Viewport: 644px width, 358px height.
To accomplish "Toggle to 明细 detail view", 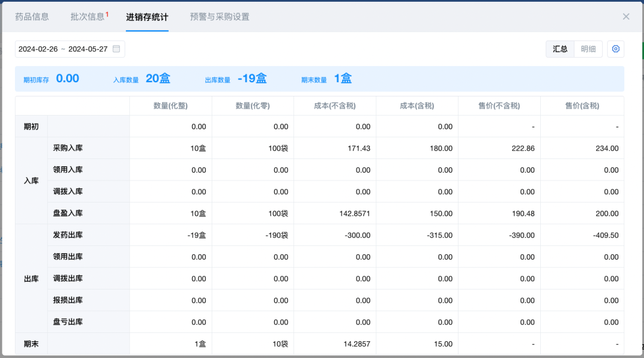I will click(588, 49).
